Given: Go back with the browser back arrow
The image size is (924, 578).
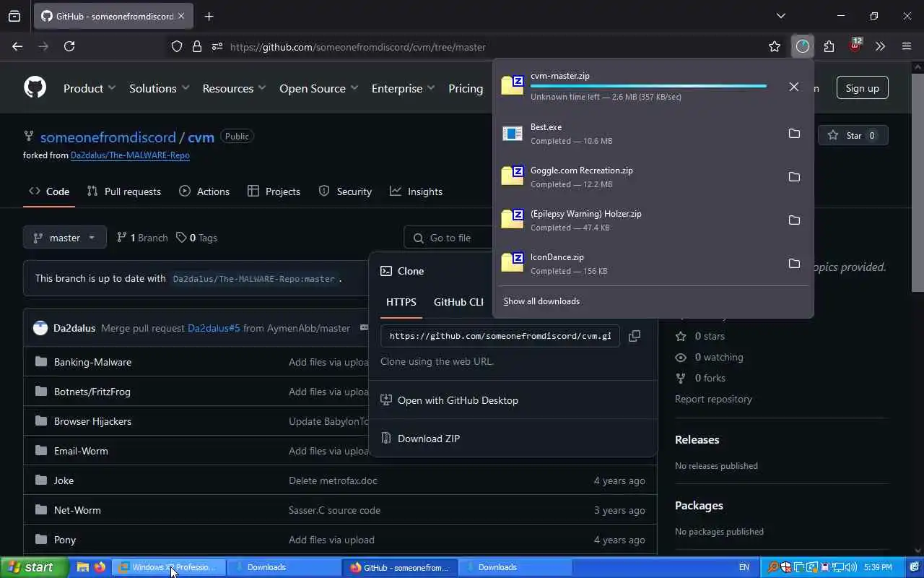Looking at the screenshot, I should coord(17,46).
